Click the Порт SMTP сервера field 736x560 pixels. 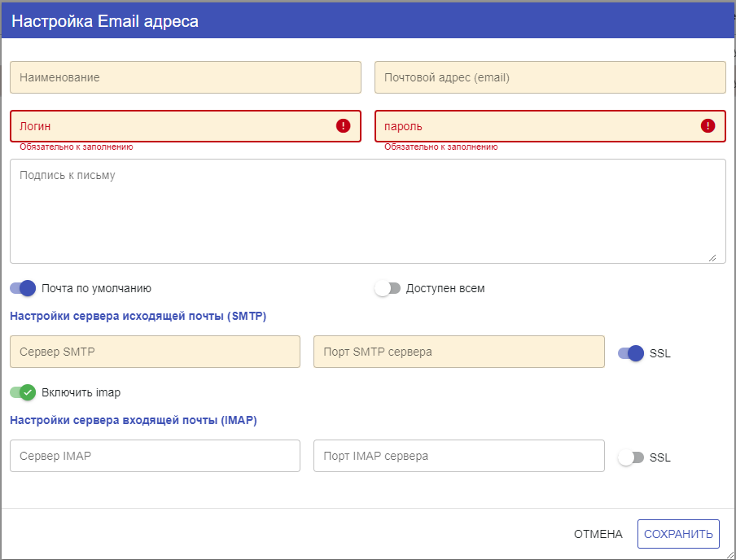coord(459,352)
